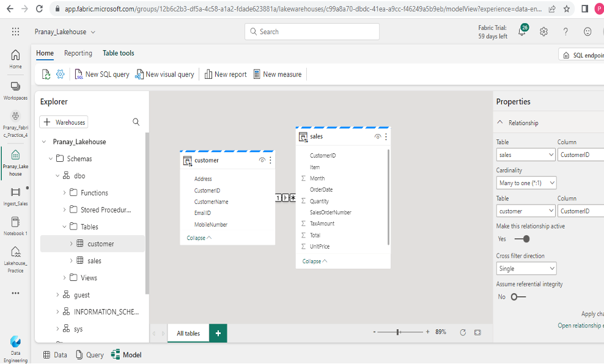
Task: Toggle visibility eye on sales table
Action: 378,137
